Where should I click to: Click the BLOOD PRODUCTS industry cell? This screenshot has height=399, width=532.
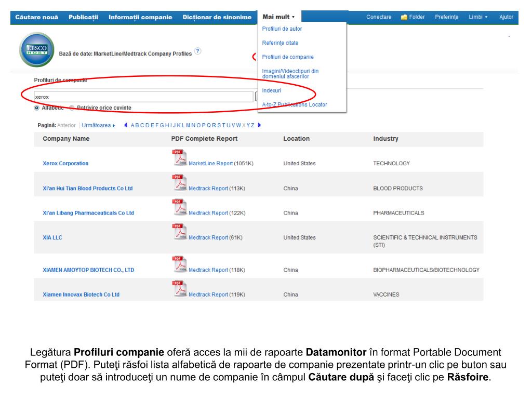pos(398,188)
